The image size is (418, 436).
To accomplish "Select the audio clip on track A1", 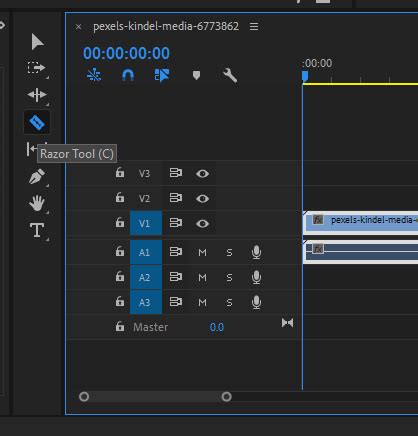I will tap(361, 252).
